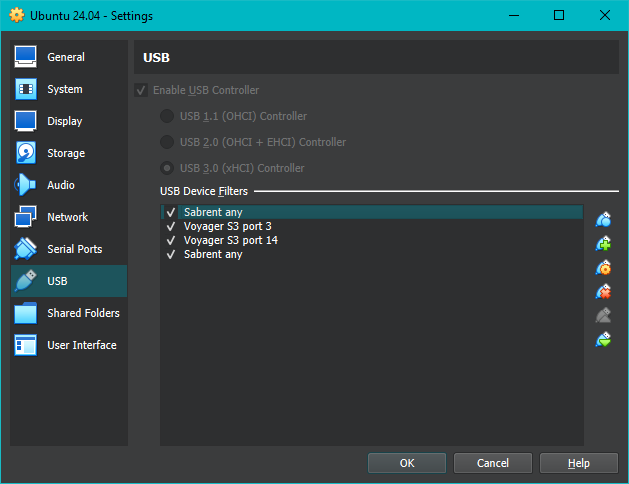This screenshot has width=629, height=484.
Task: Click the Storage disk icon in sidebar
Action: pyautogui.click(x=26, y=153)
